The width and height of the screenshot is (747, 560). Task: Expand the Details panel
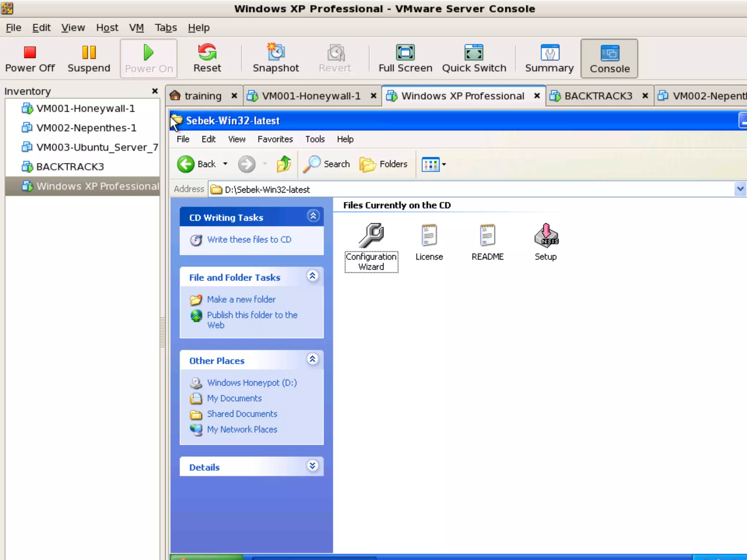(313, 466)
